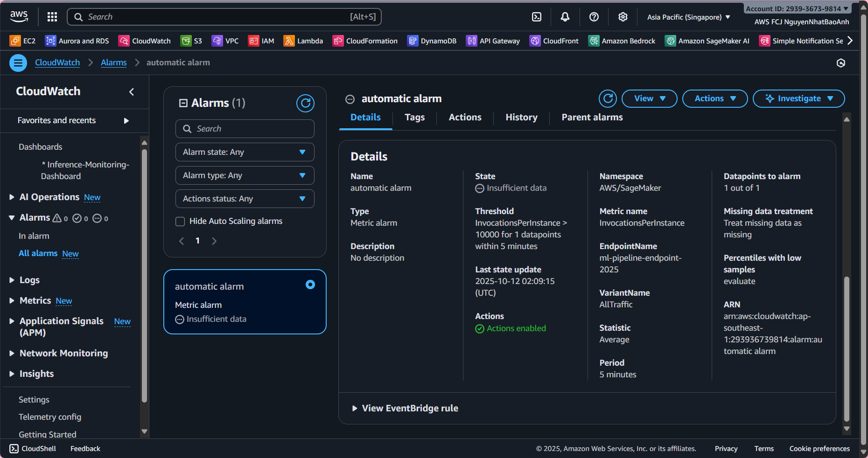Refresh the automatic alarm details
Image resolution: width=868 pixels, height=458 pixels.
tap(608, 98)
